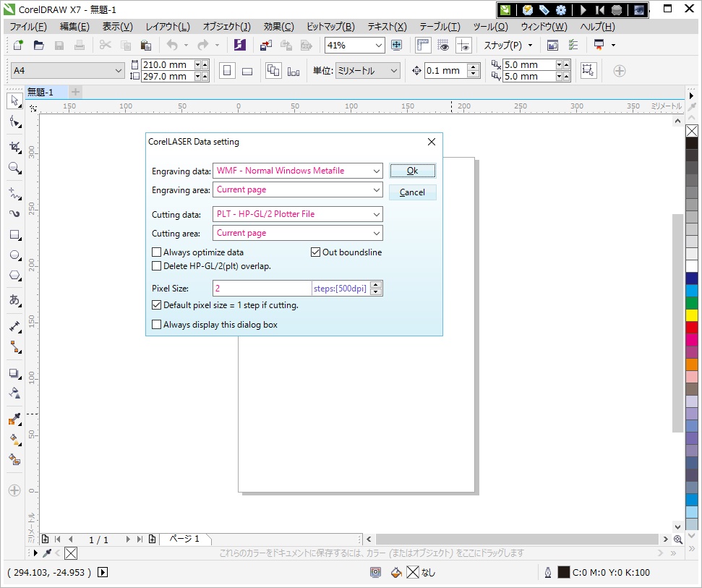Click the ページ 1 page tab

coord(184,539)
